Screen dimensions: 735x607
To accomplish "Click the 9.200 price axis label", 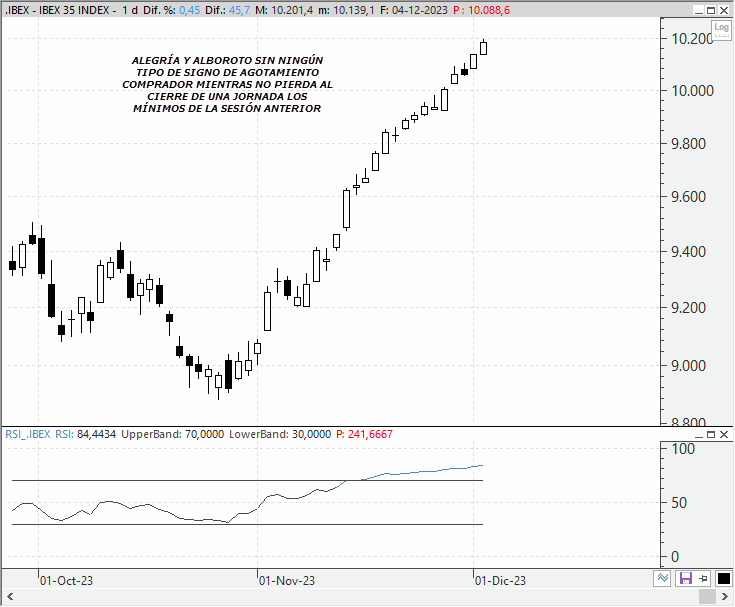I will click(x=688, y=308).
